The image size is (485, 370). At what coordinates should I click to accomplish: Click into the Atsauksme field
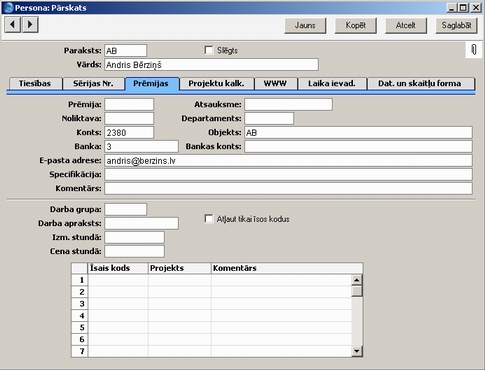tap(288, 104)
